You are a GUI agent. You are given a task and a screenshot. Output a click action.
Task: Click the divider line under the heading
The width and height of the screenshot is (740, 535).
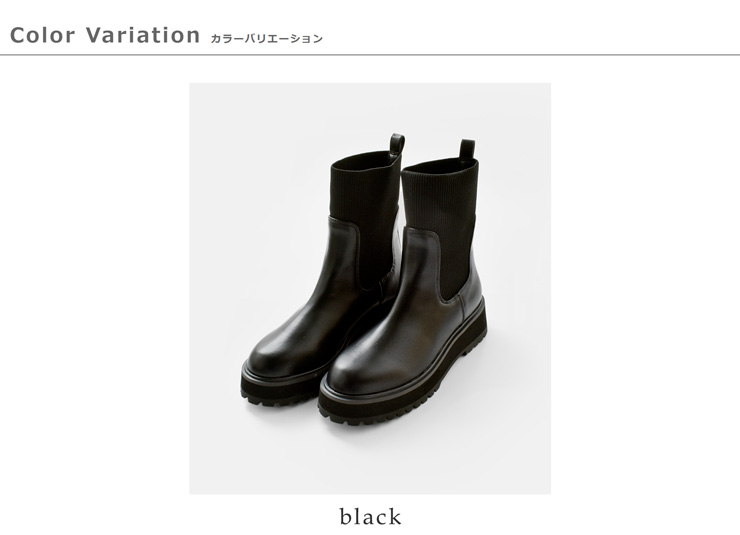coord(370,55)
